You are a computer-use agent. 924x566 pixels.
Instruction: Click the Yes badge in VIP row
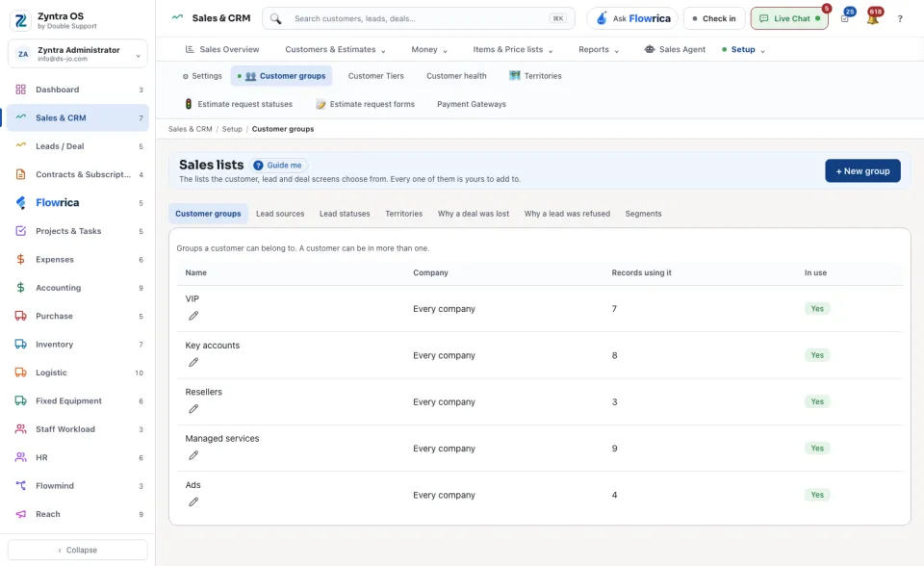(817, 309)
